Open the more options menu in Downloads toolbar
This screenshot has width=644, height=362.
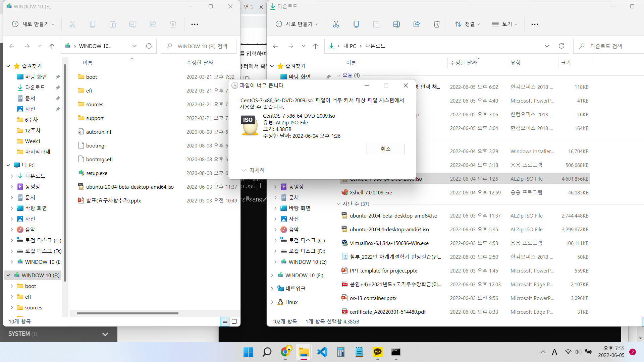(x=535, y=24)
